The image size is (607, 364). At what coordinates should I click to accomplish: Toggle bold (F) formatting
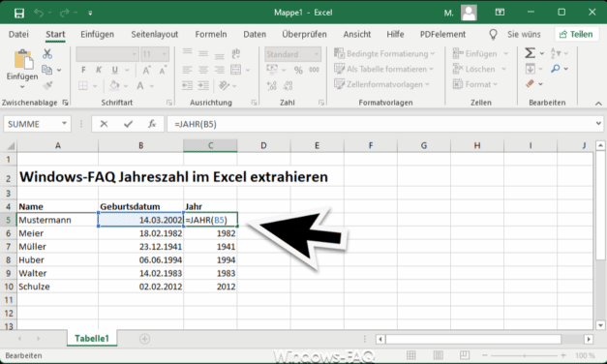pyautogui.click(x=83, y=70)
